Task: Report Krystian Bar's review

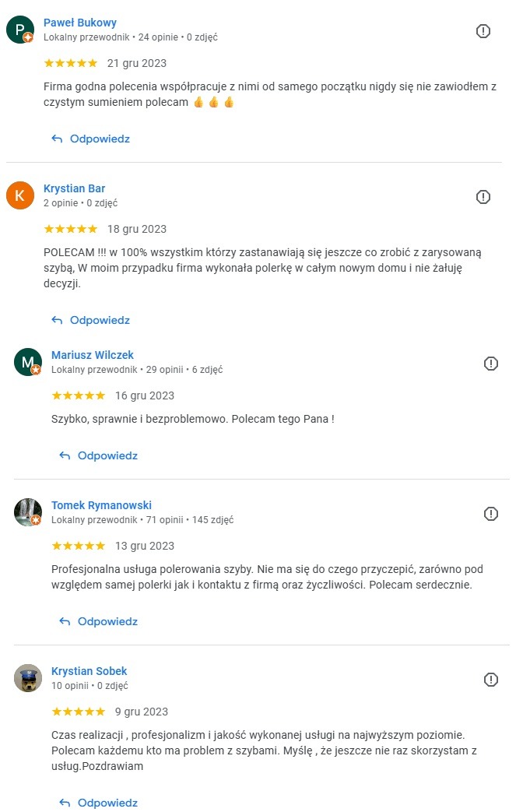Action: tap(483, 197)
